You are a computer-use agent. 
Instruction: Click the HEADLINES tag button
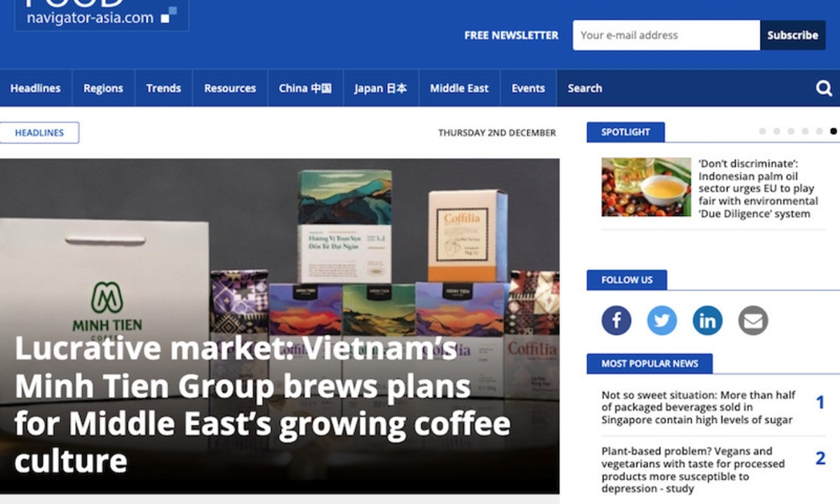(x=39, y=133)
